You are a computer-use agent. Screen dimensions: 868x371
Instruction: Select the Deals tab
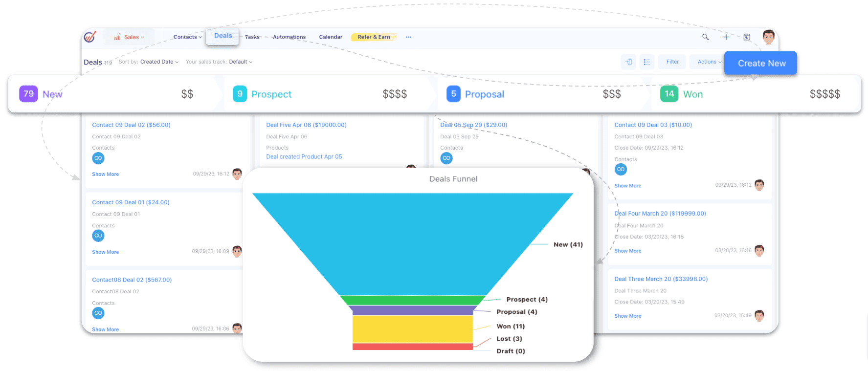pos(223,36)
